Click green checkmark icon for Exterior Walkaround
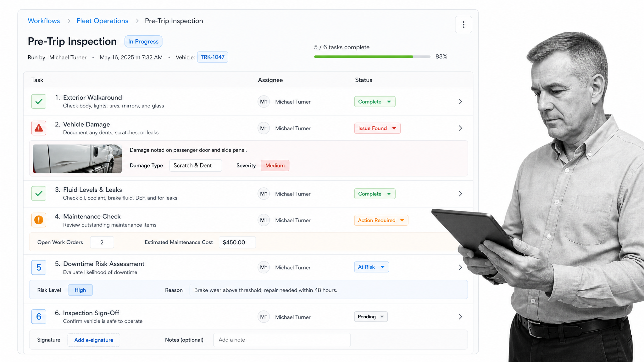Viewport: 644px width, 362px height. (39, 101)
